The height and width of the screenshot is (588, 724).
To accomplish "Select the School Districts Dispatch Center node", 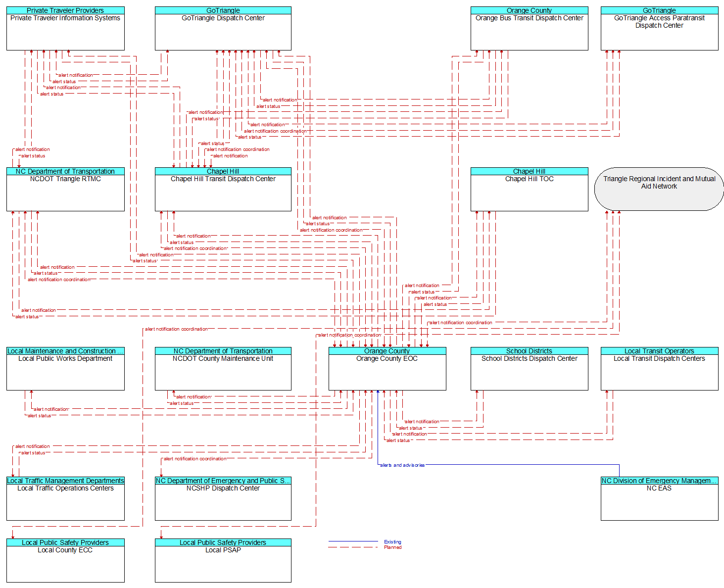I will click(529, 369).
